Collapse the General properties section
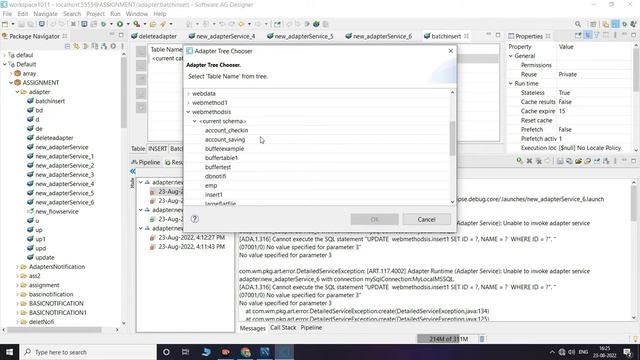This screenshot has height=360, width=640. pos(511,56)
